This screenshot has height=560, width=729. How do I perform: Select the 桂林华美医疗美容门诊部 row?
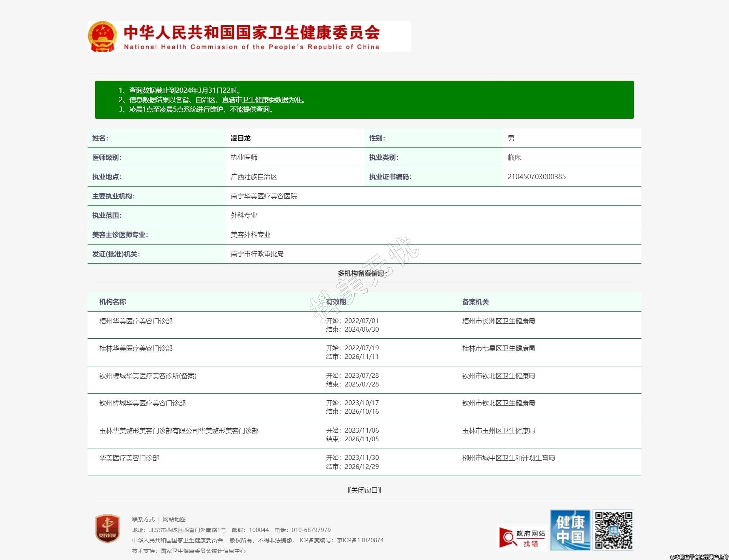pyautogui.click(x=136, y=348)
